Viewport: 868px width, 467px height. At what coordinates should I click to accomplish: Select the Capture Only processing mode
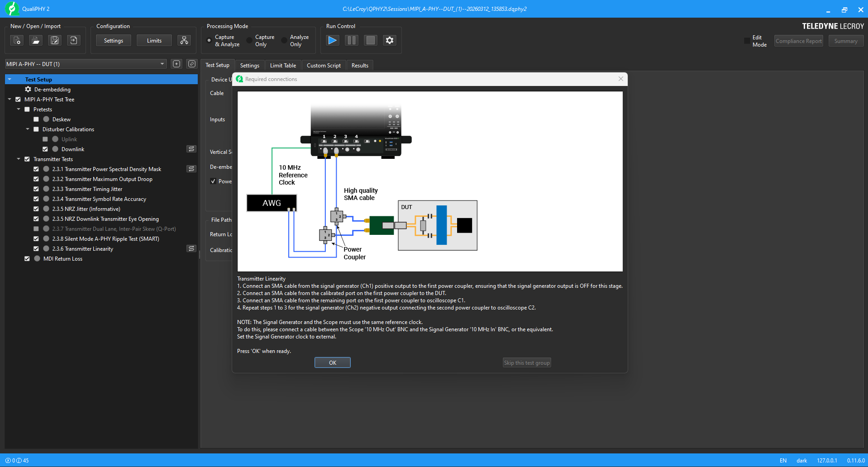click(x=249, y=41)
